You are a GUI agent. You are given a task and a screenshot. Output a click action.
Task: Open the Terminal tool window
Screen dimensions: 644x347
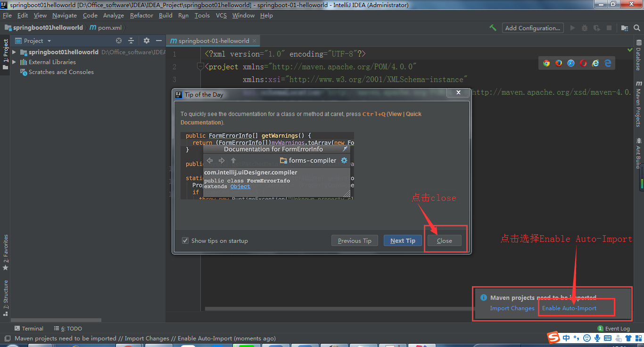pyautogui.click(x=28, y=329)
